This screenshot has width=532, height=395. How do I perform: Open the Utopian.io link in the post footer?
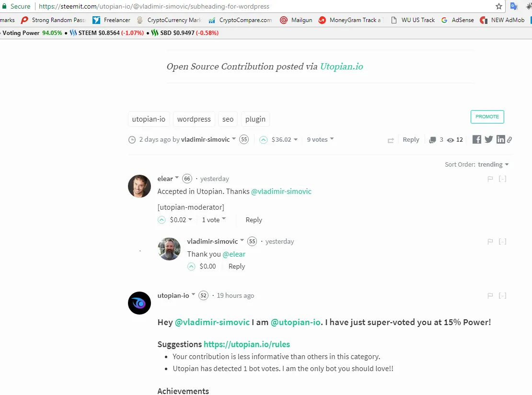(342, 67)
